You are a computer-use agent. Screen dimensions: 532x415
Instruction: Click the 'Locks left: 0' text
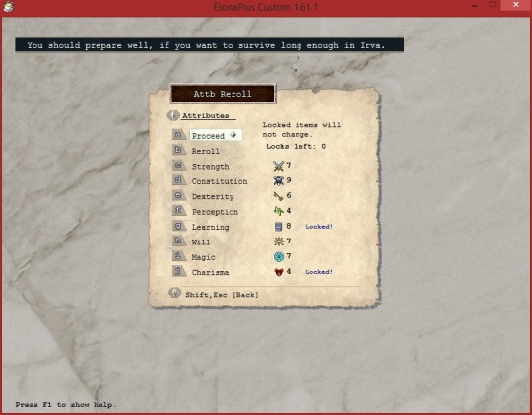coord(296,146)
